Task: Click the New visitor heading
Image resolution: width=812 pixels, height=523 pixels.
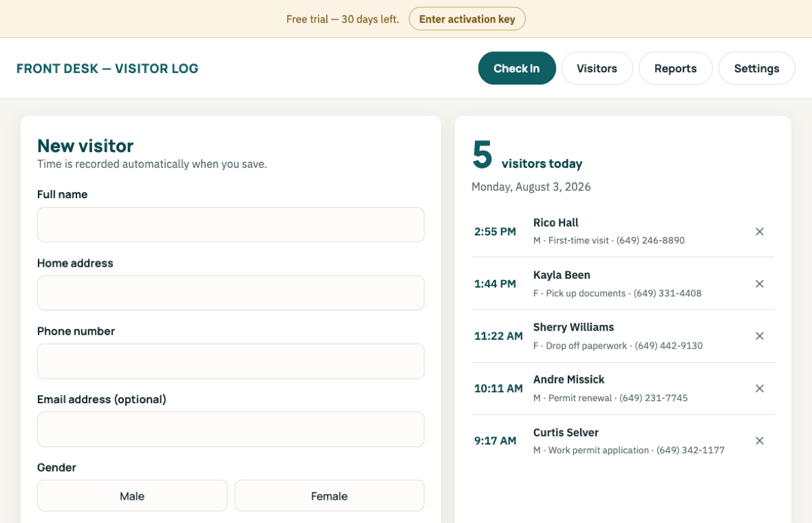Action: (85, 145)
